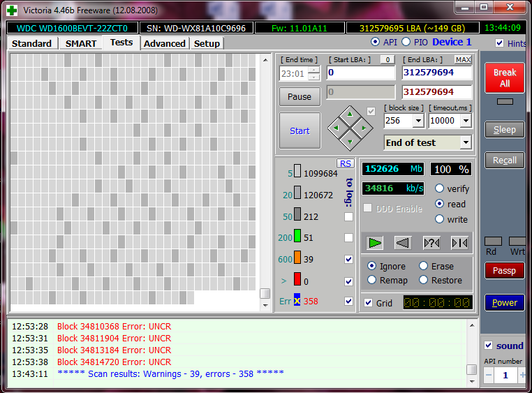Open the Advanced tab
Viewport: 532px width, 393px height.
coord(165,43)
